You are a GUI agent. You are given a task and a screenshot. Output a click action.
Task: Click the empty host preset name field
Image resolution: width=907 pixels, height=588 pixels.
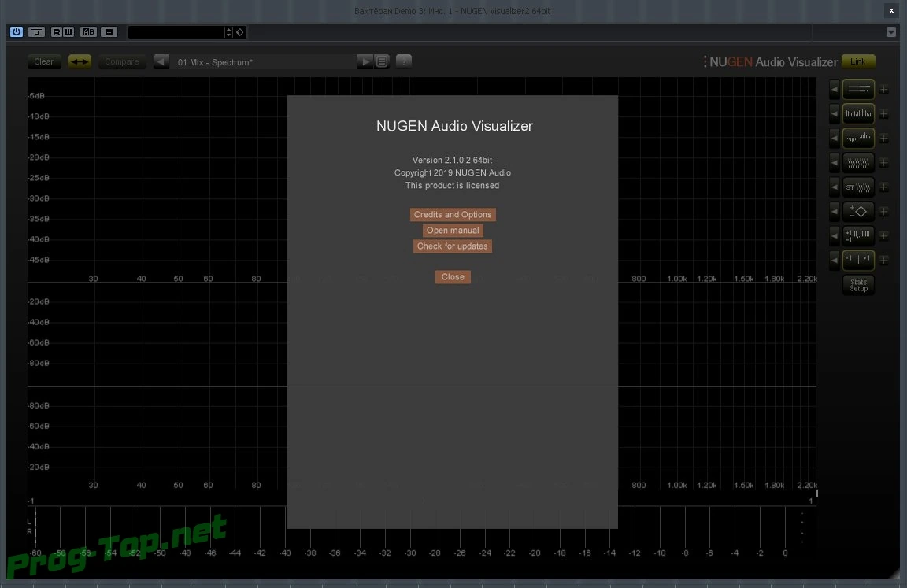[x=176, y=31]
